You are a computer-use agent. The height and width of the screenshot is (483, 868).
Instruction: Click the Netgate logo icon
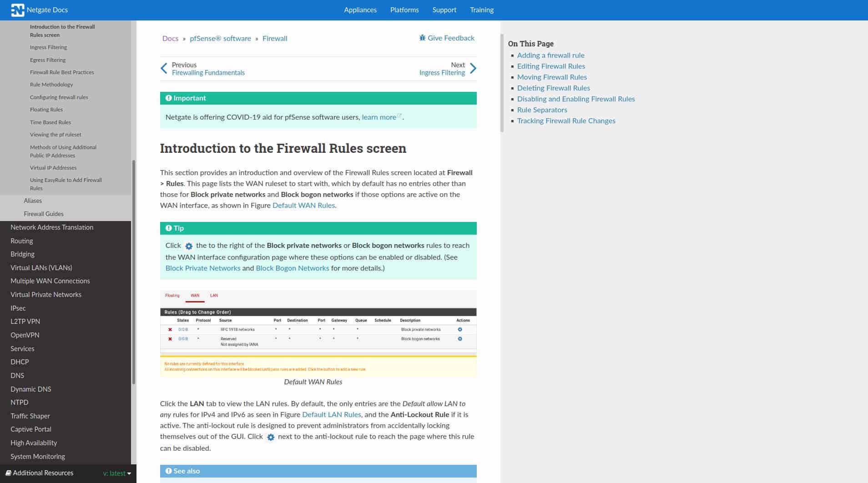17,10
